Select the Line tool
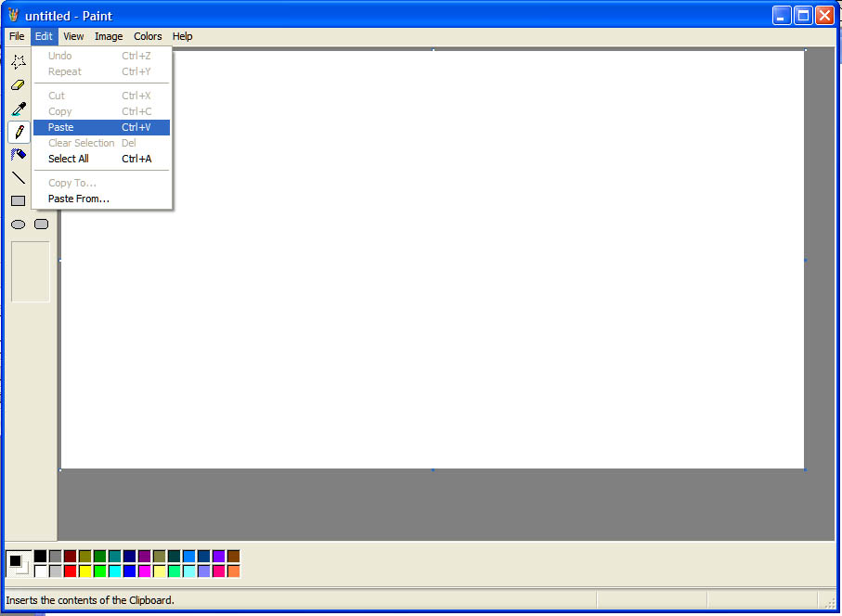 pos(18,177)
